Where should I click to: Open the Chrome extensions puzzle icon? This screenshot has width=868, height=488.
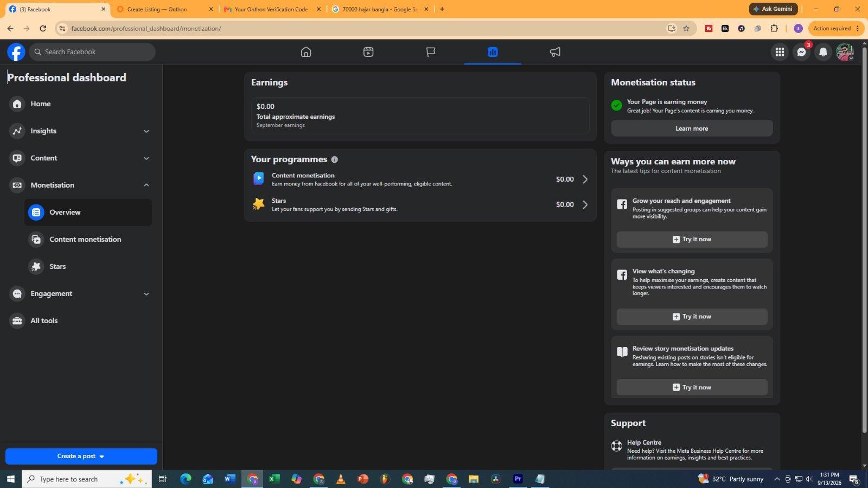(774, 28)
